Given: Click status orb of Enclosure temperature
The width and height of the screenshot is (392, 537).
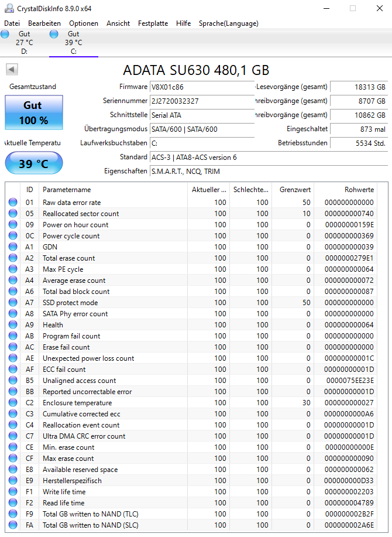Looking at the screenshot, I should click(x=13, y=402).
